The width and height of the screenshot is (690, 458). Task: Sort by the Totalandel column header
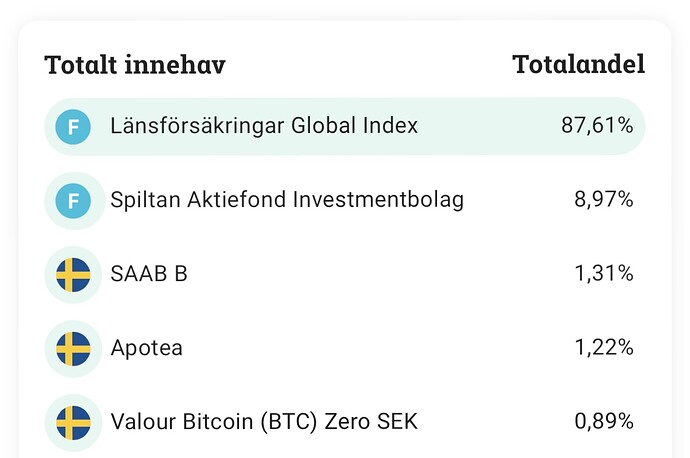tap(578, 65)
